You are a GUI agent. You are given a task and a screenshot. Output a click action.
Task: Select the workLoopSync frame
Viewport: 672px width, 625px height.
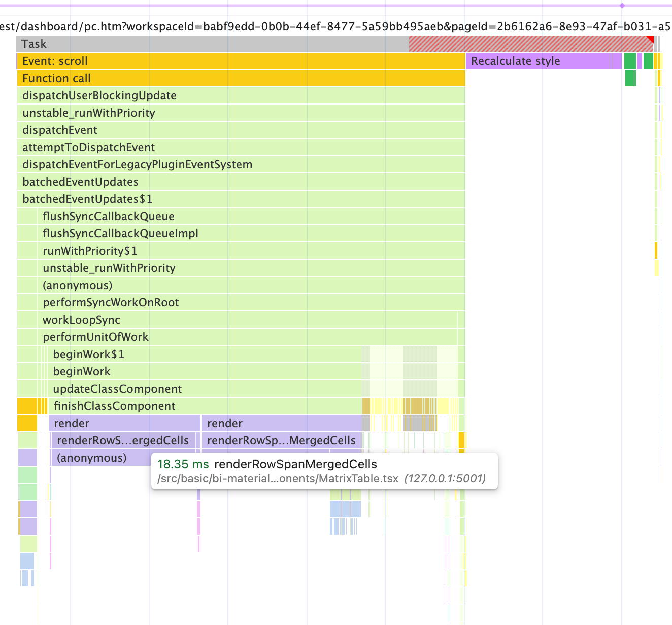click(248, 320)
